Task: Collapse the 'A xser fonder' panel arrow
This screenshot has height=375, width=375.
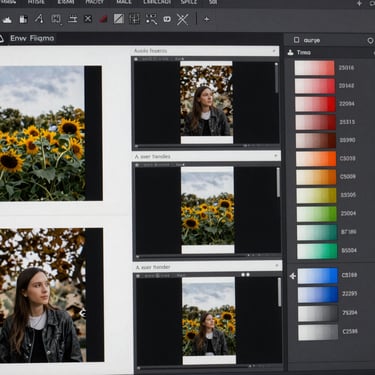Action: [x=276, y=266]
